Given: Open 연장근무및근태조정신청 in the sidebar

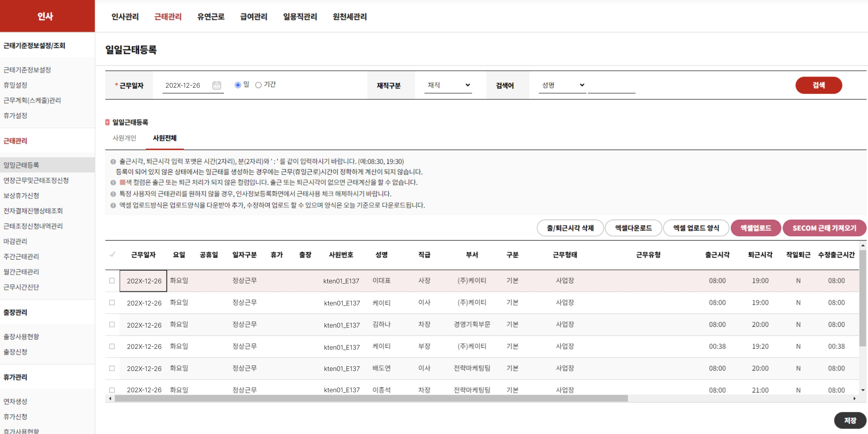Looking at the screenshot, I should coord(36,180).
